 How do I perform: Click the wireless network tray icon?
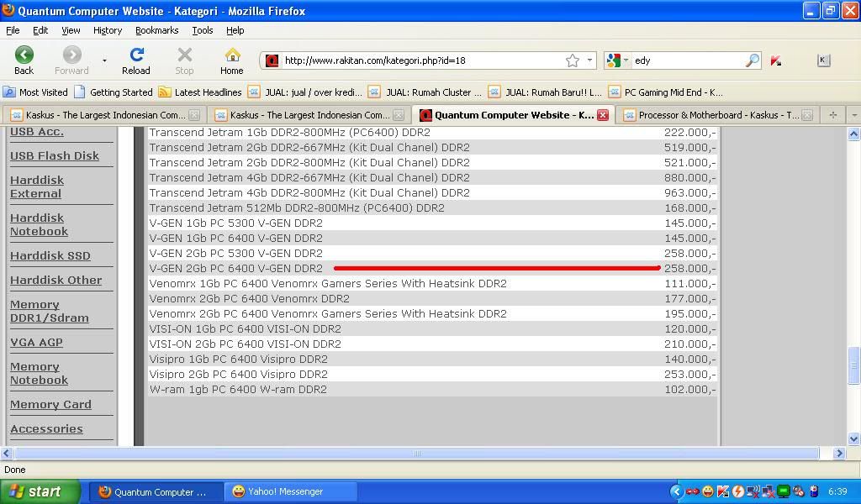(753, 491)
